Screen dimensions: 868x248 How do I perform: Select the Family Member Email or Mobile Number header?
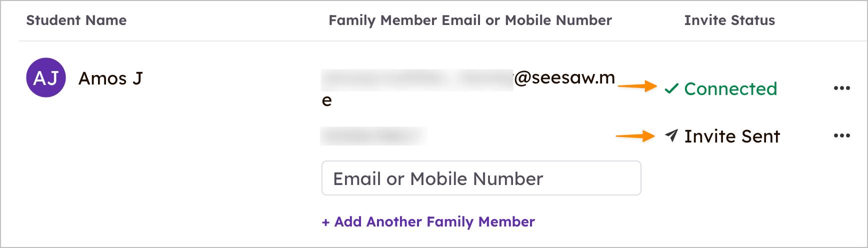pos(470,20)
